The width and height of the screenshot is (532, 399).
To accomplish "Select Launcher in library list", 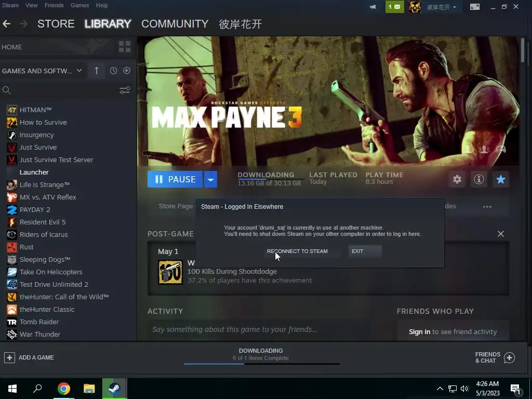I will pyautogui.click(x=34, y=172).
